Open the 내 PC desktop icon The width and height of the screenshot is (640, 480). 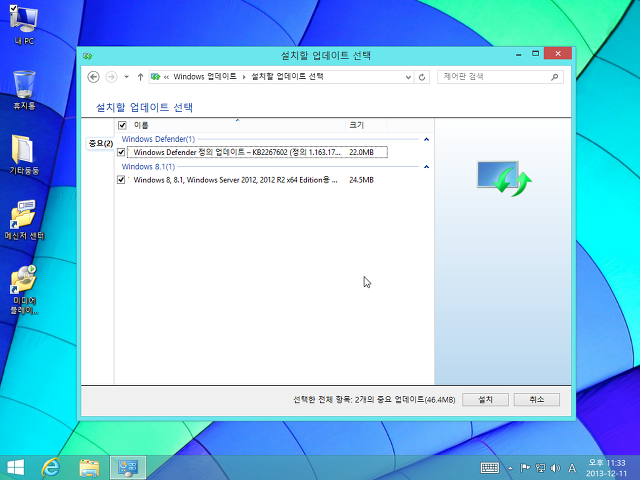tap(24, 24)
